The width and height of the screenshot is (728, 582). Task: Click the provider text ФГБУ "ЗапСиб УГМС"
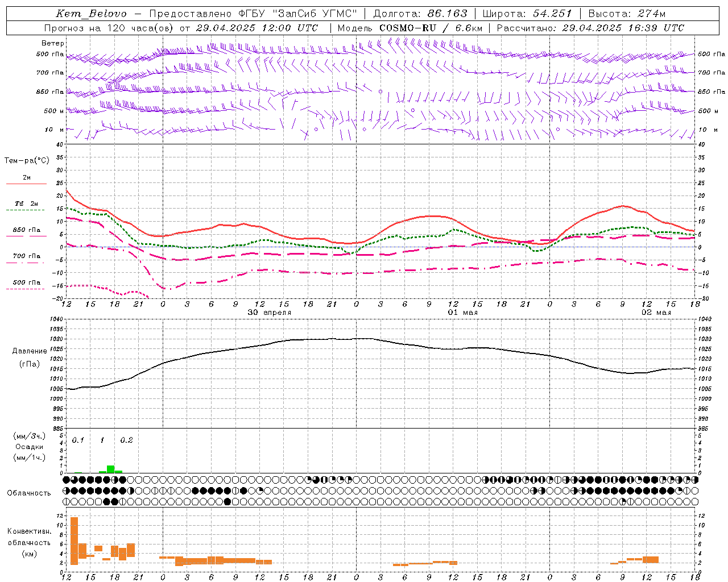tap(299, 14)
